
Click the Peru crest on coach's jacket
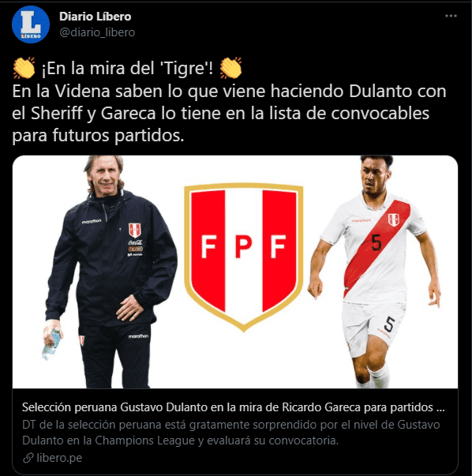(134, 231)
